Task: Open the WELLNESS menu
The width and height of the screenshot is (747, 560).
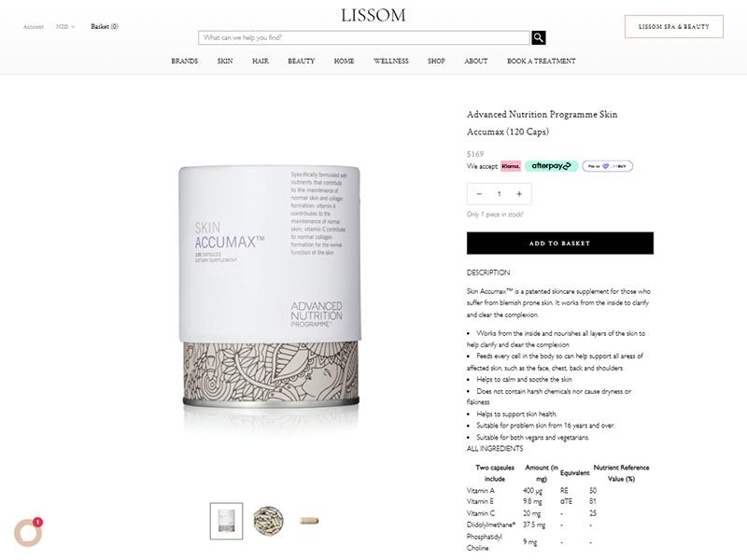Action: (391, 61)
